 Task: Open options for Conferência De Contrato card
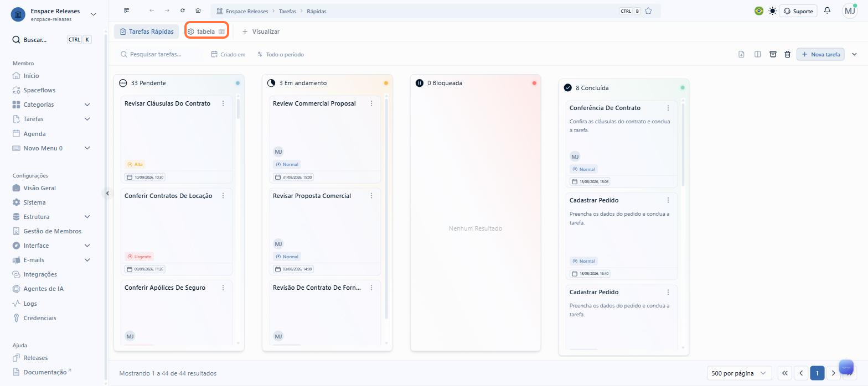668,108
